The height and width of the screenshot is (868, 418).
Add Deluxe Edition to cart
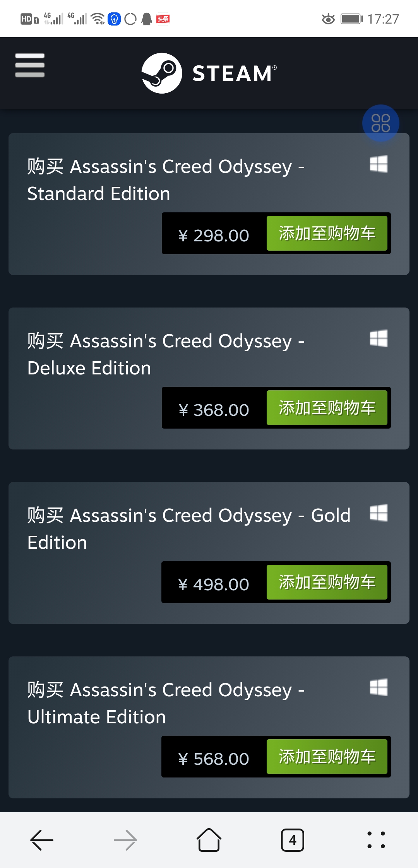[x=327, y=408]
